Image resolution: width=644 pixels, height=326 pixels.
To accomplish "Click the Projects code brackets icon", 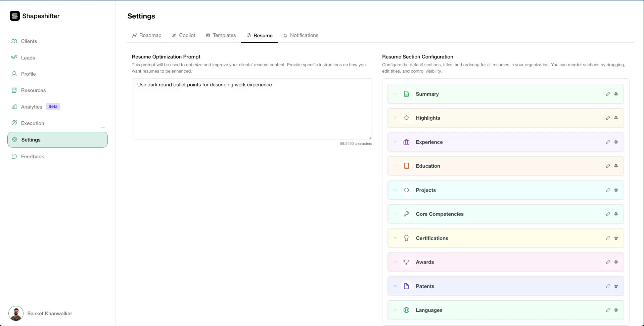I will coord(406,190).
